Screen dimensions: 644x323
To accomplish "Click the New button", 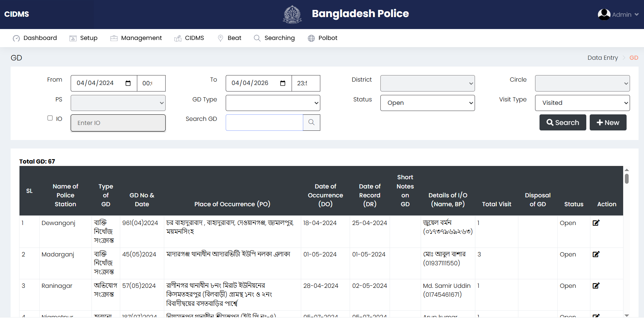I will (608, 123).
